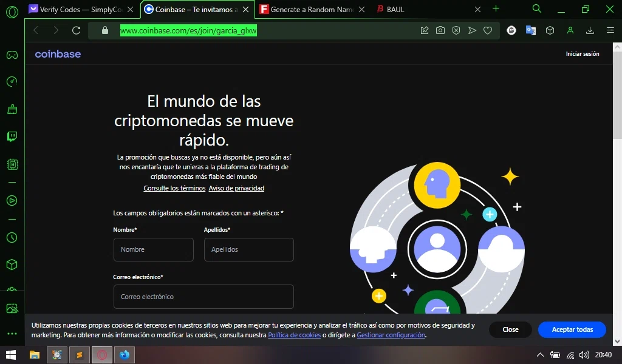The width and height of the screenshot is (622, 364).
Task: View site security padlock info
Action: click(x=104, y=30)
